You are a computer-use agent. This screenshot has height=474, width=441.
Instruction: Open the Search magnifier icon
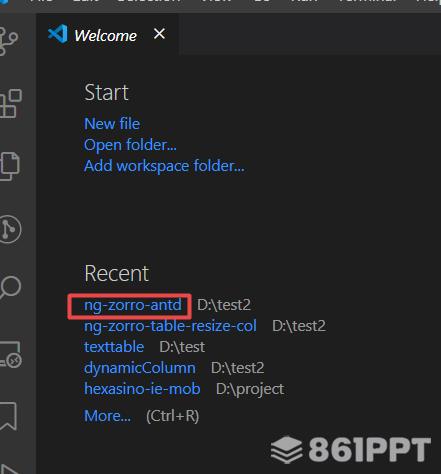point(10,287)
